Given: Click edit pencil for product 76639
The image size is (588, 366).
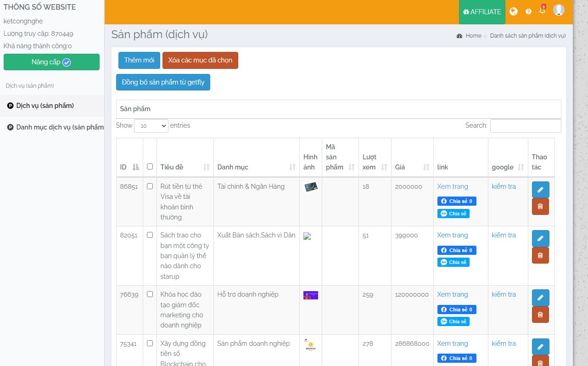Looking at the screenshot, I should click(540, 298).
